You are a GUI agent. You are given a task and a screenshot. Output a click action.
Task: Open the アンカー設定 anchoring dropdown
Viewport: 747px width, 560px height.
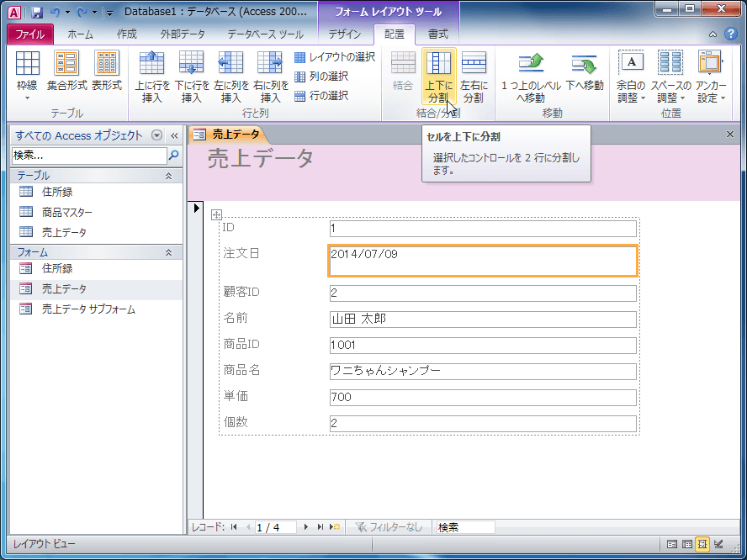[x=711, y=77]
